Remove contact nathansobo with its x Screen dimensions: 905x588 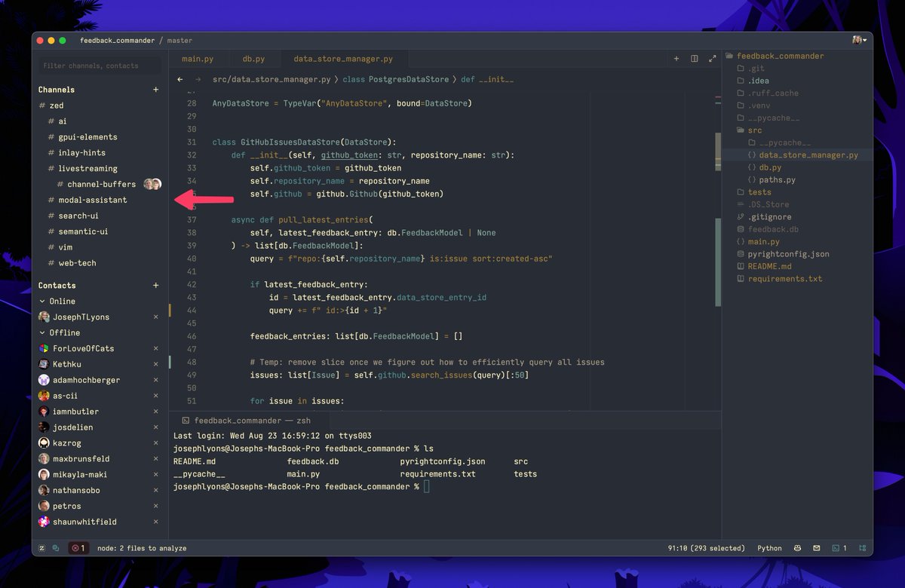156,491
